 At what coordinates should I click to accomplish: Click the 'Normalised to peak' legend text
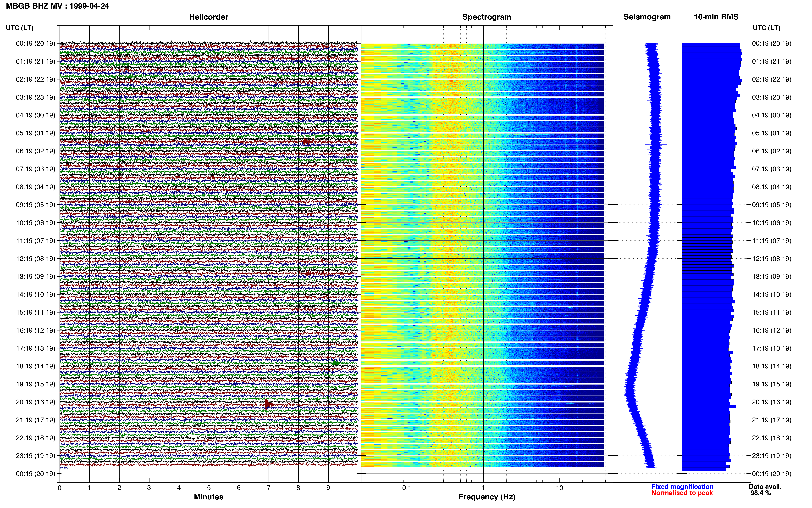click(682, 493)
